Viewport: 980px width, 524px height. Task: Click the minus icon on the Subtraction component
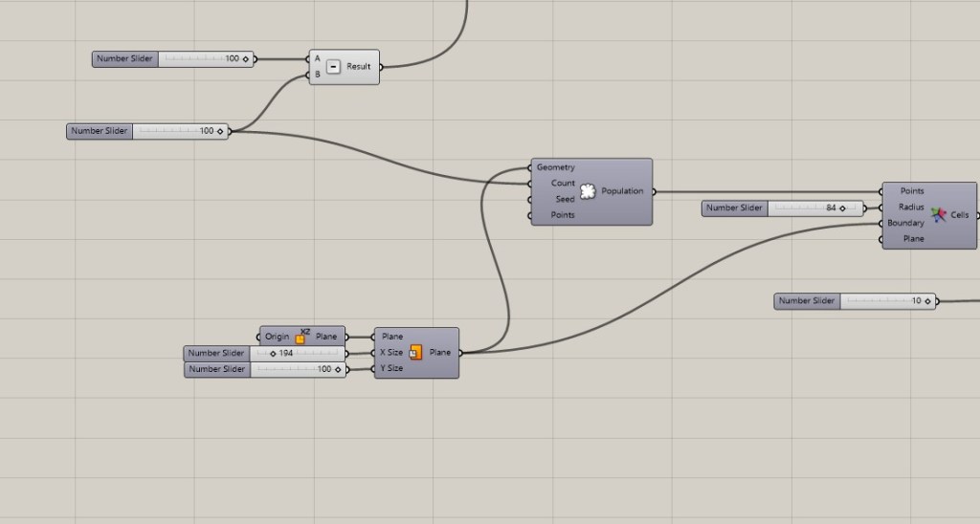click(x=333, y=67)
